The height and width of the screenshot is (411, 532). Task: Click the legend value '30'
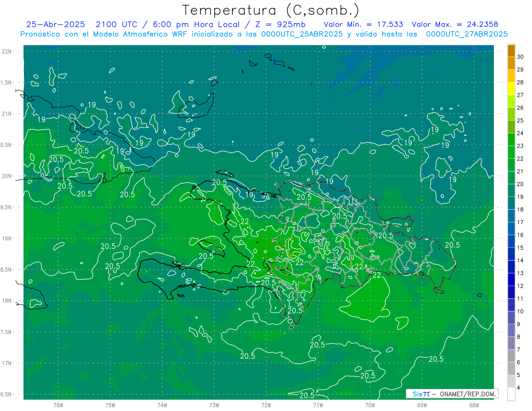point(520,57)
